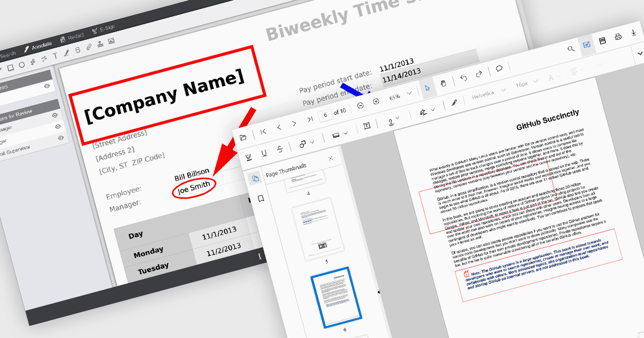Select the hand pan tool

[443, 83]
